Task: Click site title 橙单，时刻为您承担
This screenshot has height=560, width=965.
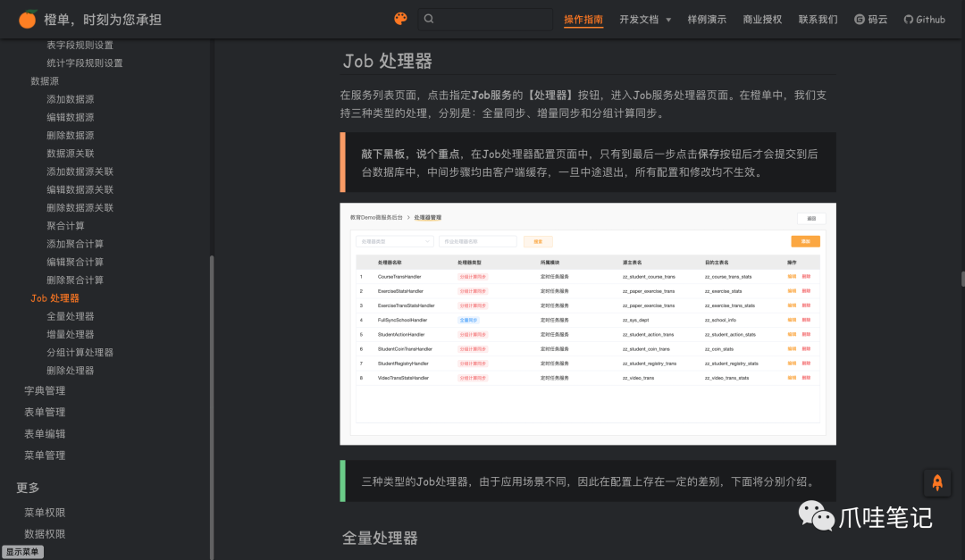Action: (103, 20)
